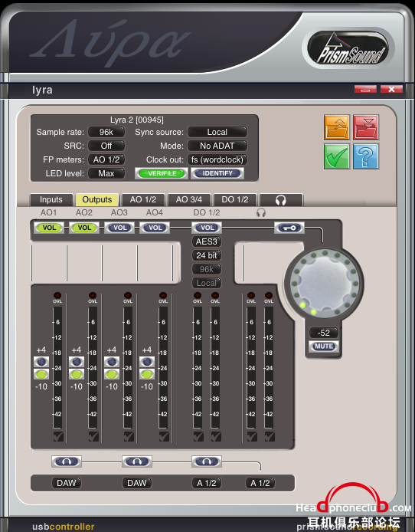Open the 24 bit word length dropdown
Viewport: 415px width, 532px height.
[207, 255]
